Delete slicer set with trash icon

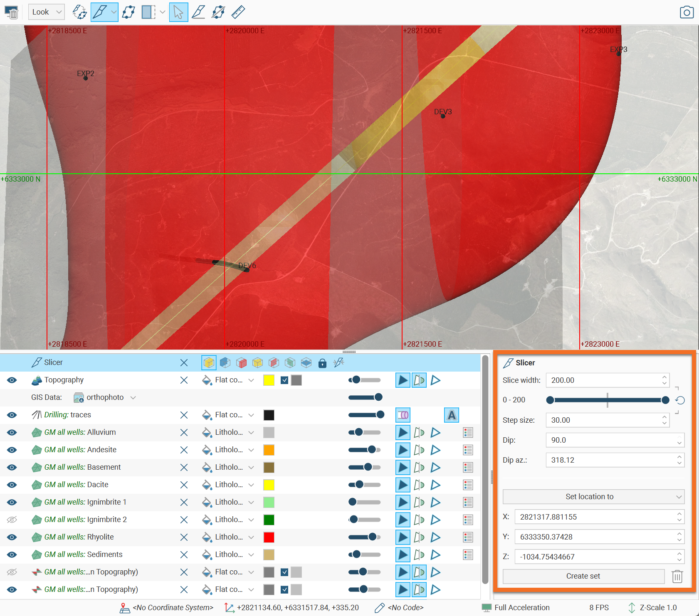pos(677,576)
